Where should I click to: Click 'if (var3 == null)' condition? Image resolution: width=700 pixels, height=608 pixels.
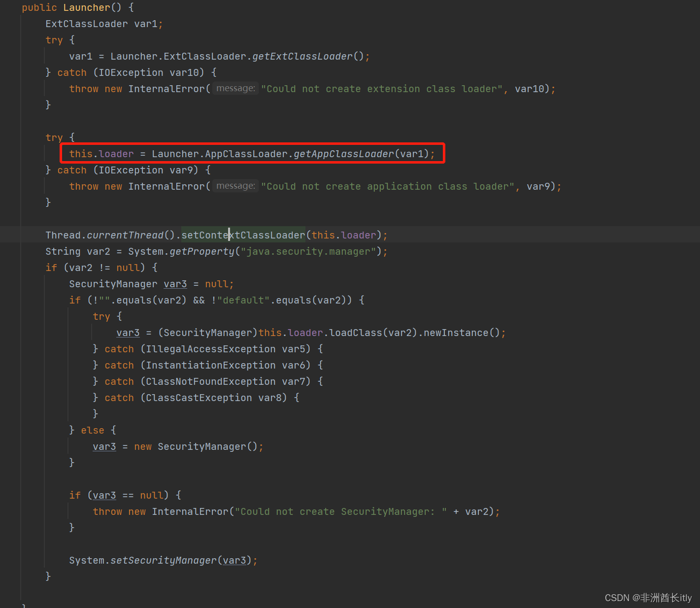click(125, 495)
